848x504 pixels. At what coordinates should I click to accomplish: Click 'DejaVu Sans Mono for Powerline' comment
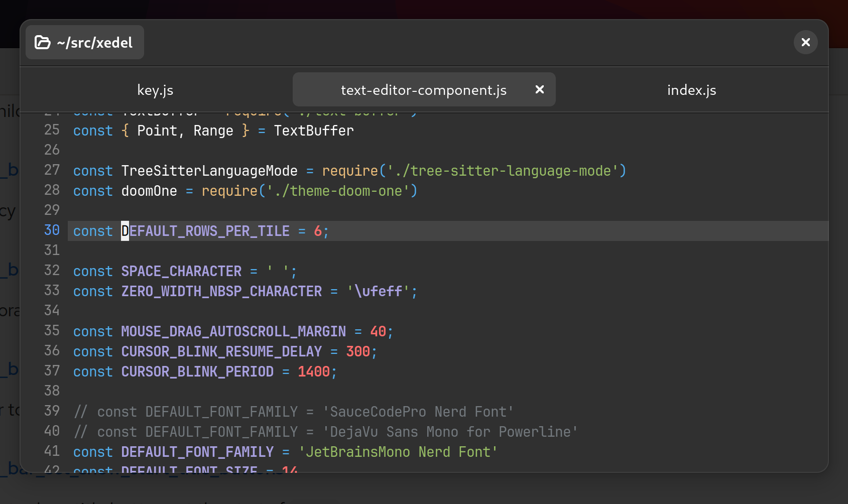tap(450, 432)
